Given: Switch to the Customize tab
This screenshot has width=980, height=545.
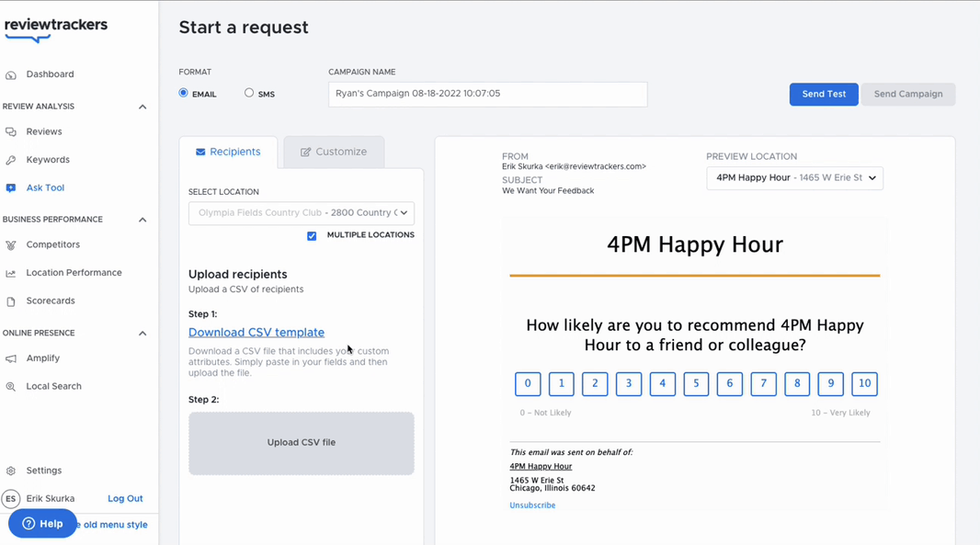Looking at the screenshot, I should tap(334, 152).
